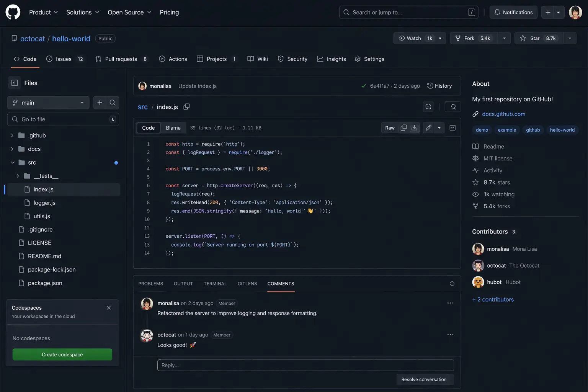This screenshot has height=392, width=588.
Task: View 5.4k forks
Action: click(497, 206)
